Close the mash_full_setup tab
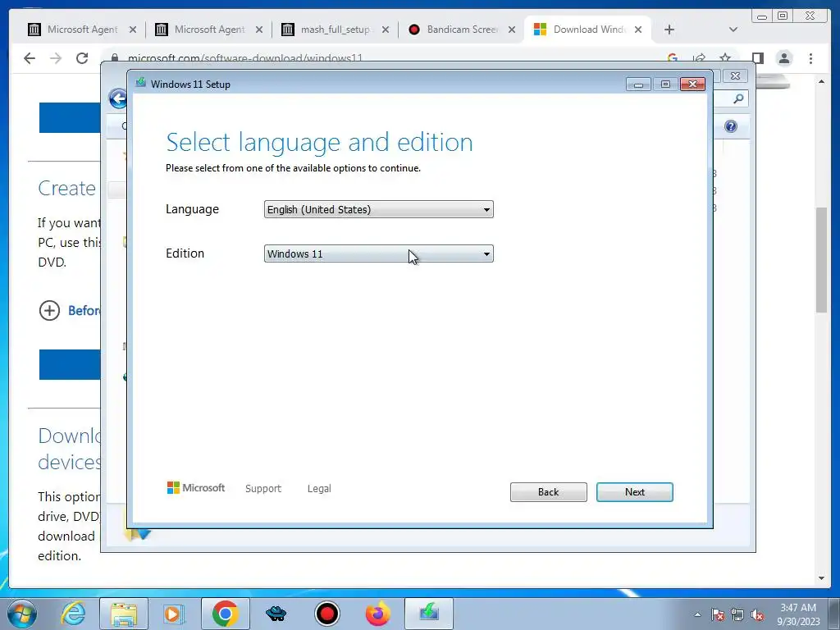 click(x=386, y=30)
